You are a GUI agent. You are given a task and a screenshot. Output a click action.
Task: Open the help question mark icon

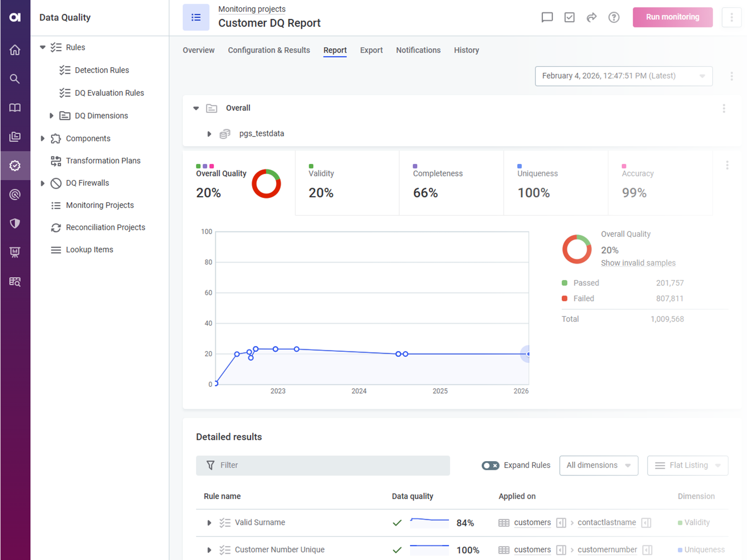click(614, 17)
